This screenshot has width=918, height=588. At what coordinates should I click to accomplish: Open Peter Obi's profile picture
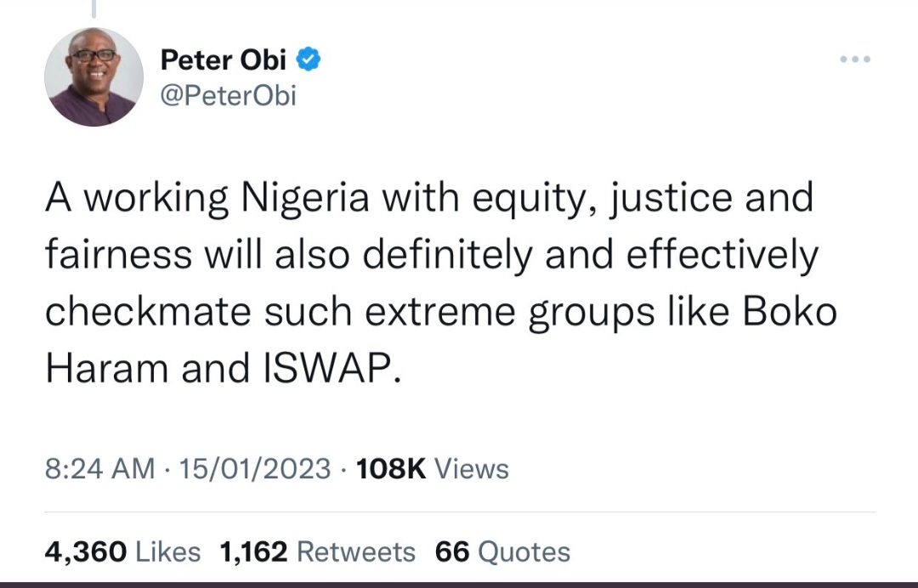click(93, 77)
